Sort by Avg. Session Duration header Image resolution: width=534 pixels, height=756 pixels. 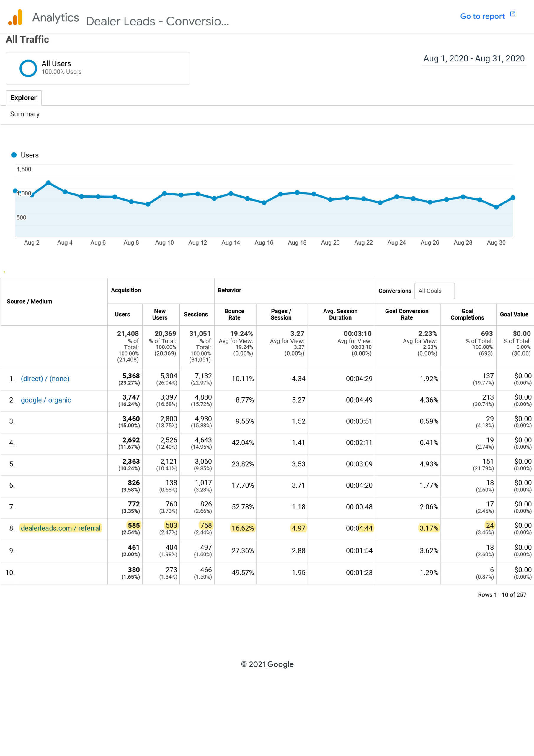pos(340,315)
